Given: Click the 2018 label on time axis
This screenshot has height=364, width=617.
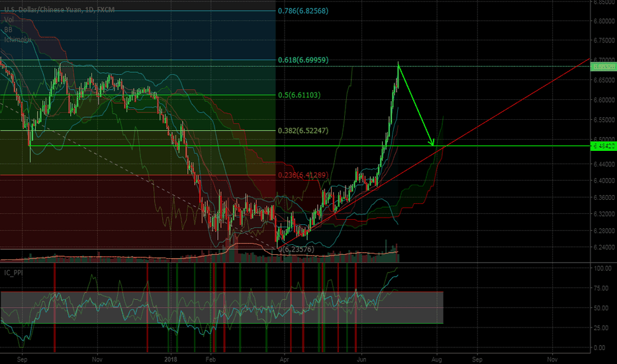Looking at the screenshot, I should 170,359.
